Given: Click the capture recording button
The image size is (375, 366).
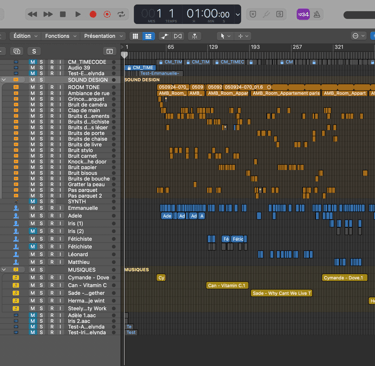Looking at the screenshot, I should [x=107, y=14].
